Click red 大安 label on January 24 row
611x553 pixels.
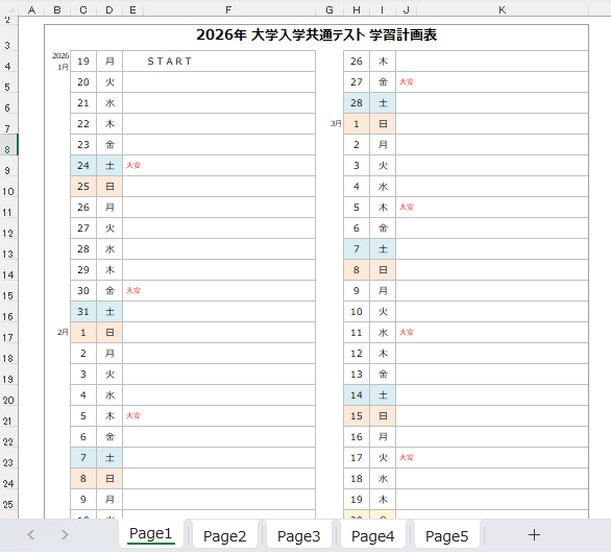[133, 165]
